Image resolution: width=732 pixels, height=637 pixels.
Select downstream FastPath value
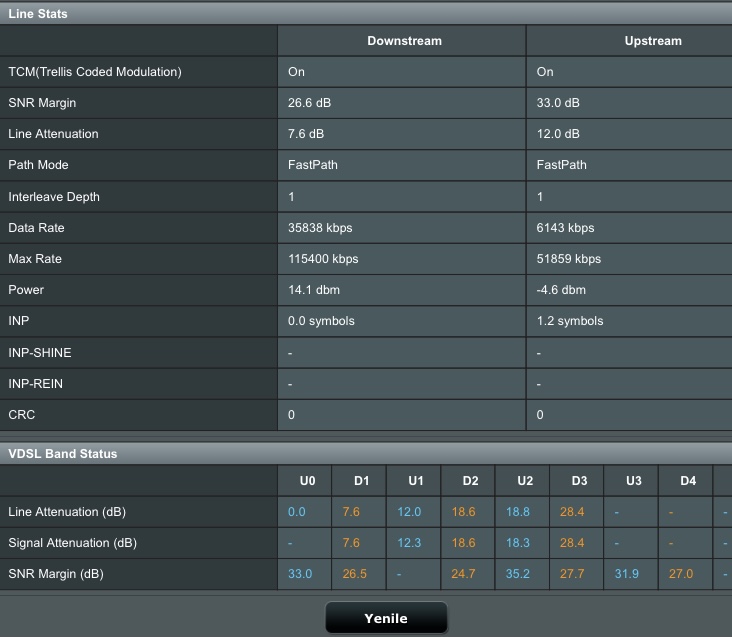tap(313, 165)
